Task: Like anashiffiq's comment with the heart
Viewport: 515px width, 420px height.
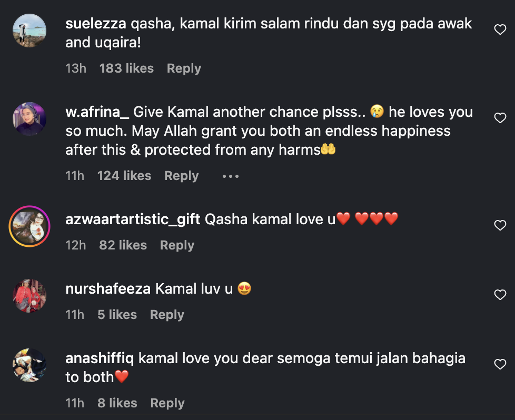Action: 500,365
